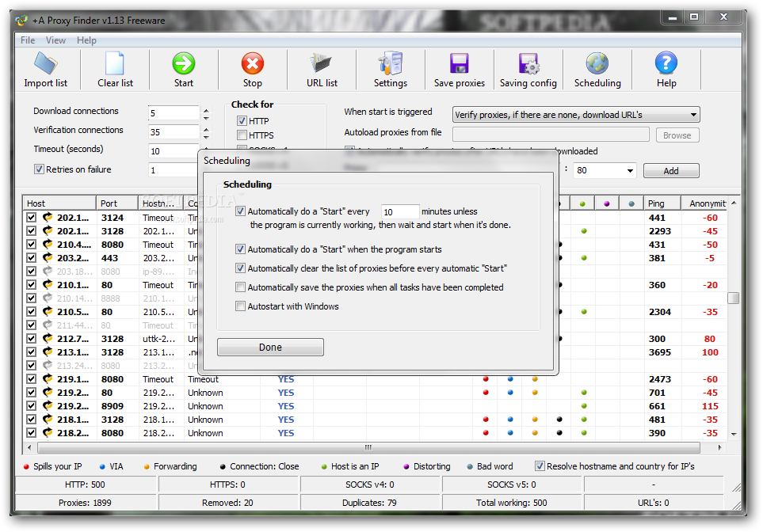Click the red Stop icon
This screenshot has height=532, width=763.
253,63
